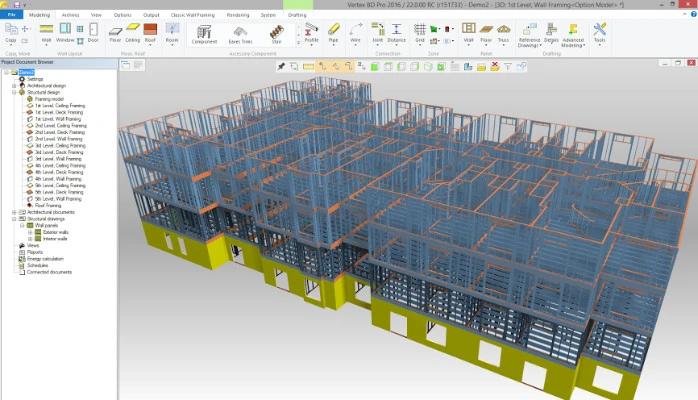Image resolution: width=698 pixels, height=400 pixels.
Task: Select 2nd Level, Wall Framing tree item
Action: [x=58, y=139]
